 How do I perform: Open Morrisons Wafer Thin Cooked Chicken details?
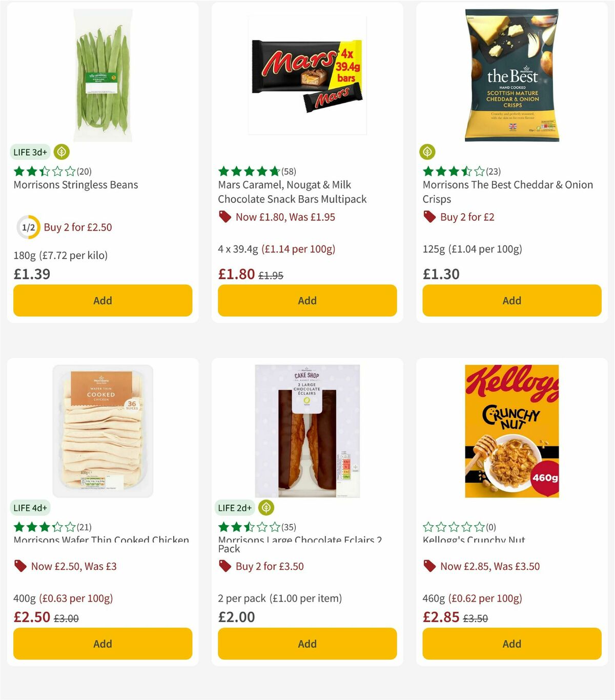pos(100,540)
